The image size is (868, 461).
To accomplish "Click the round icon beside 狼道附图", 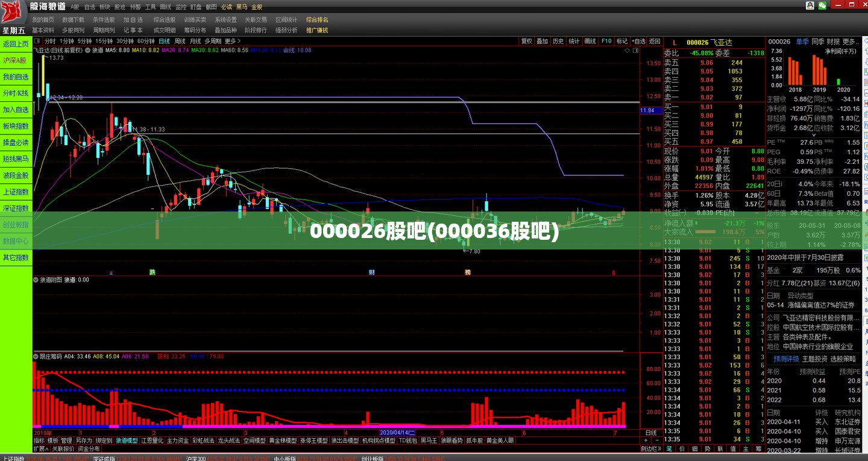I will pos(36,280).
